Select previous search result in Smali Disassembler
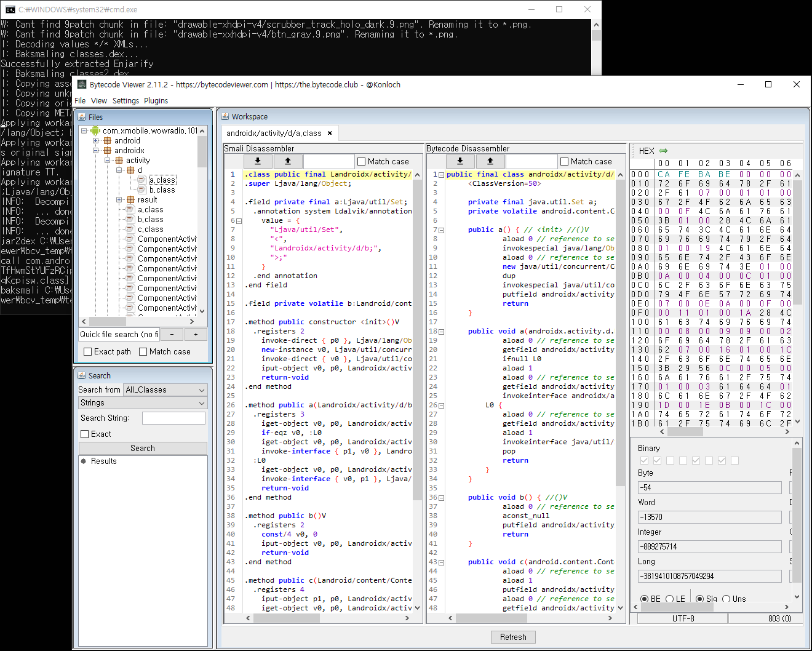 point(288,161)
